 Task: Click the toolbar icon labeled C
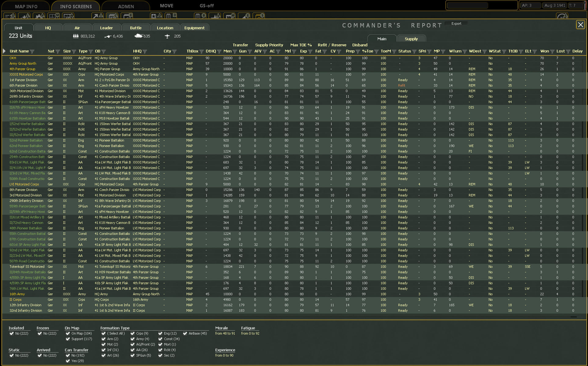click(112, 16)
